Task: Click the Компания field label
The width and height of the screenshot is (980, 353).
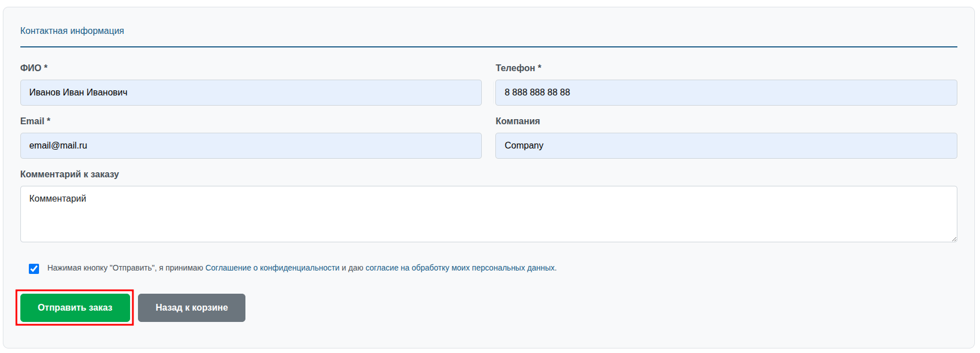Action: [518, 121]
